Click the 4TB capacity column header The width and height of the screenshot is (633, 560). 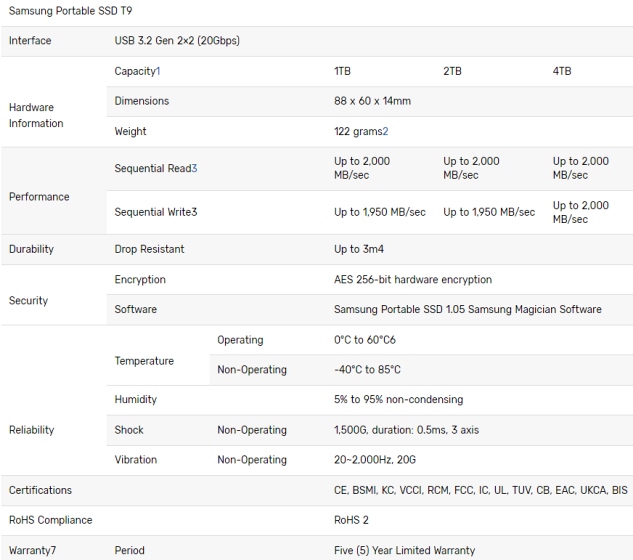point(562,72)
